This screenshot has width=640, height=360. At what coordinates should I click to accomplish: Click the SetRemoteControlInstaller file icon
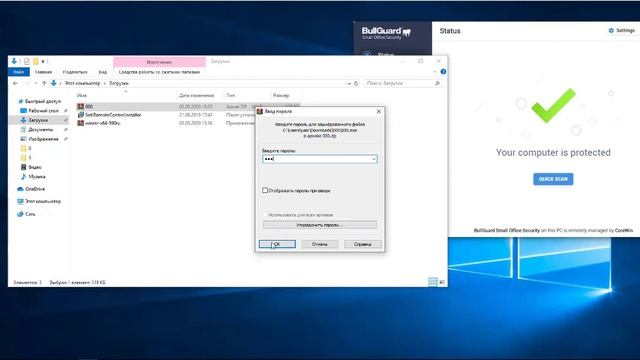pos(81,115)
